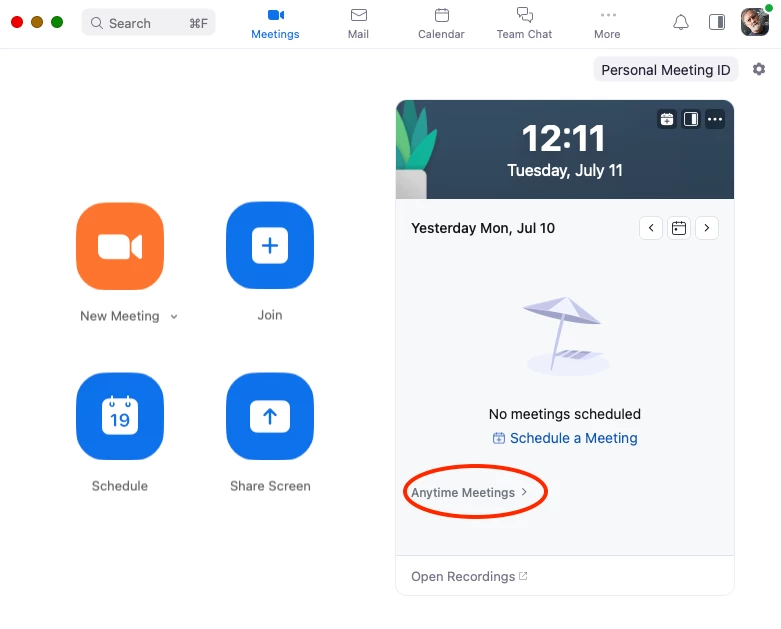
Task: Switch to the Meetings tab
Action: 275,24
